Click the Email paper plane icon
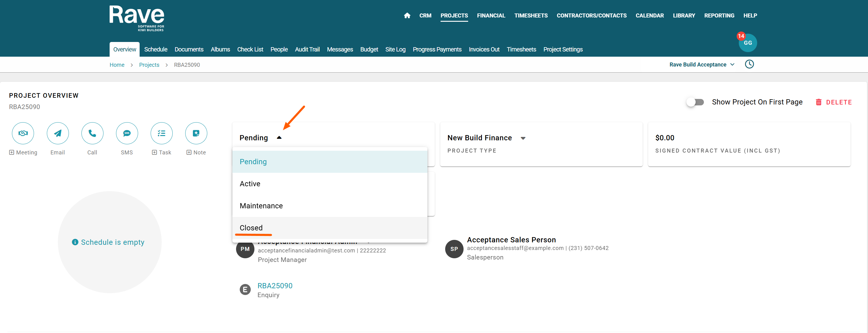The height and width of the screenshot is (333, 868). [58, 133]
